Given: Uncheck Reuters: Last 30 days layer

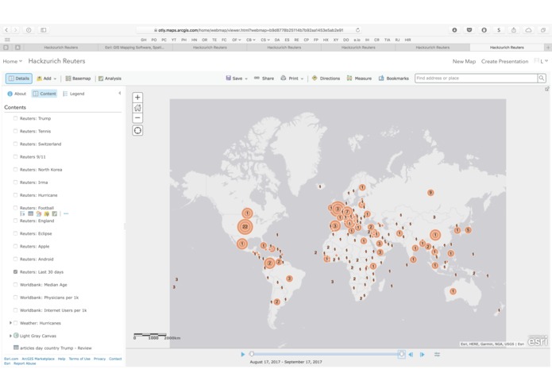Looking at the screenshot, I should [15, 271].
